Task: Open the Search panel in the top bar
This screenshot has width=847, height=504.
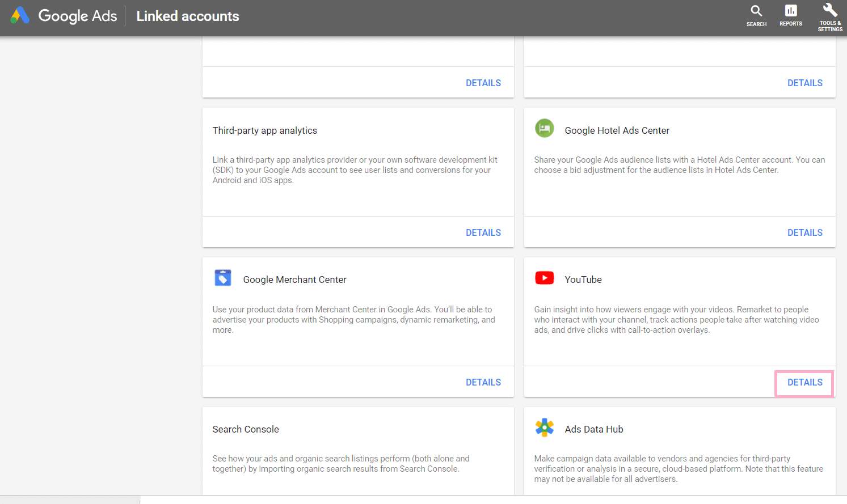Action: tap(756, 14)
